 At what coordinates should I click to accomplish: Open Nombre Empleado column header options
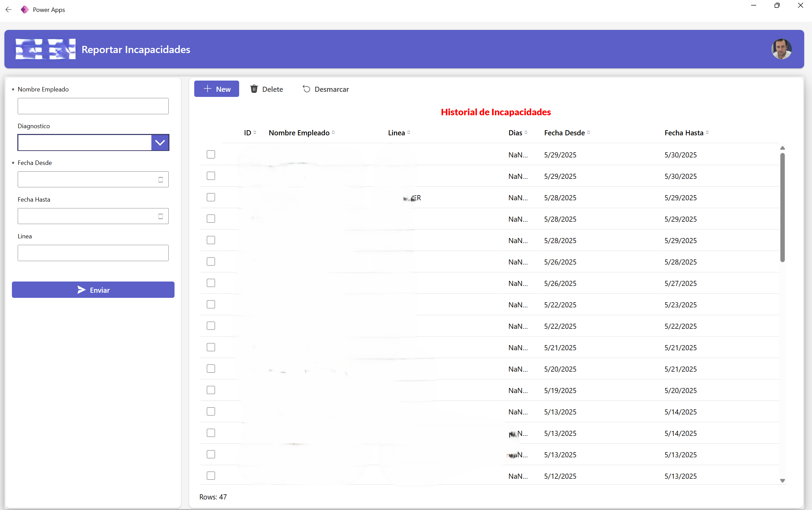(x=333, y=132)
